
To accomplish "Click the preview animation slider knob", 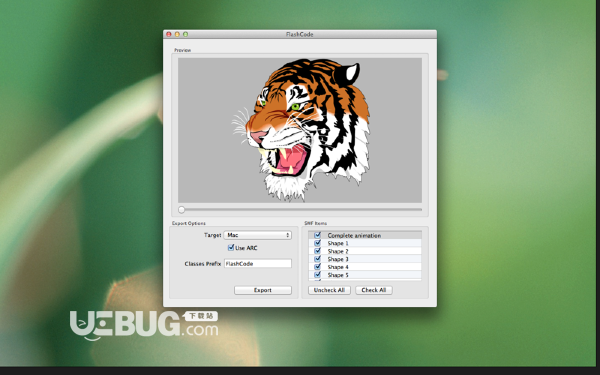I will point(182,209).
